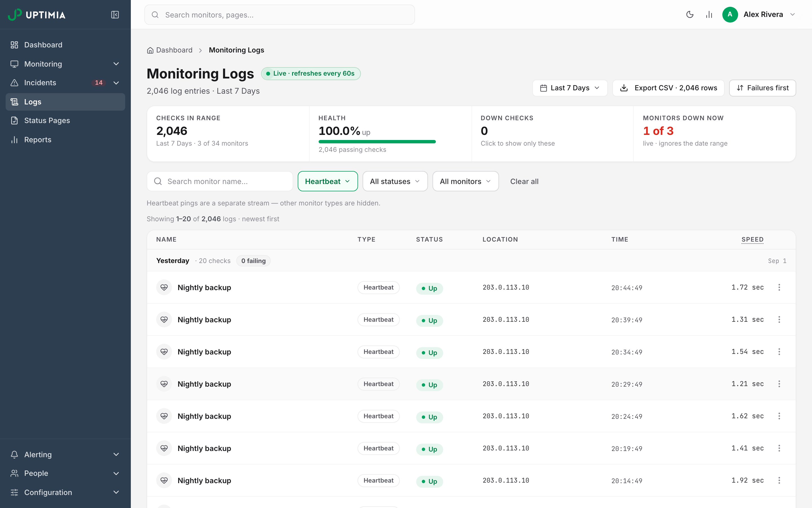
Task: Open the All monitors filter dropdown
Action: tap(465, 181)
